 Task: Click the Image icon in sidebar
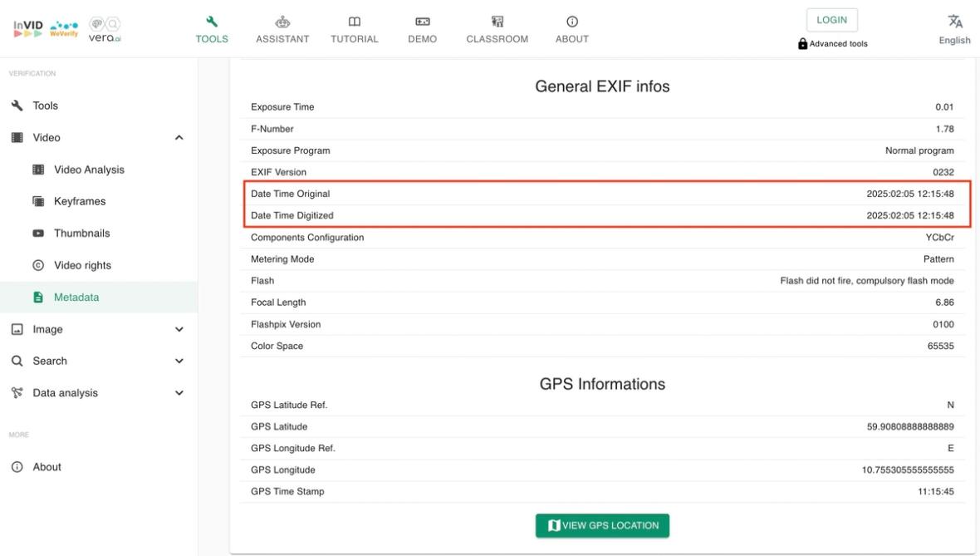coord(17,329)
